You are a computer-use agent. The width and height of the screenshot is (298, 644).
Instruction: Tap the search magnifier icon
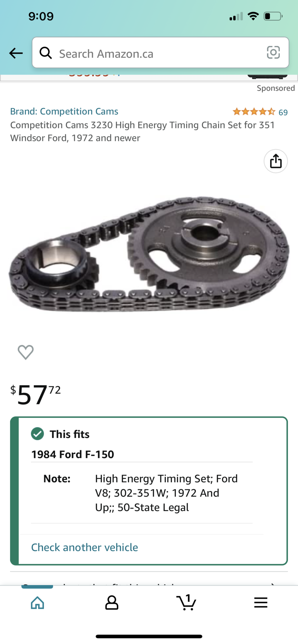(46, 53)
